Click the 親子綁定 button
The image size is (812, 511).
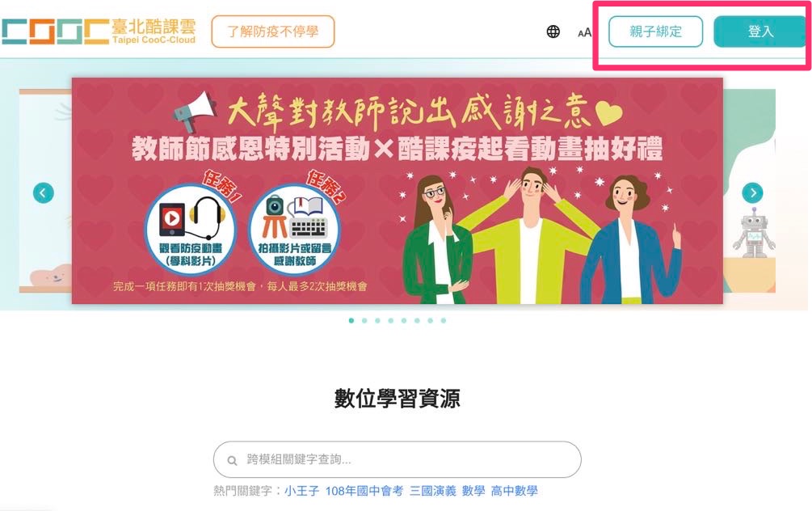click(655, 32)
